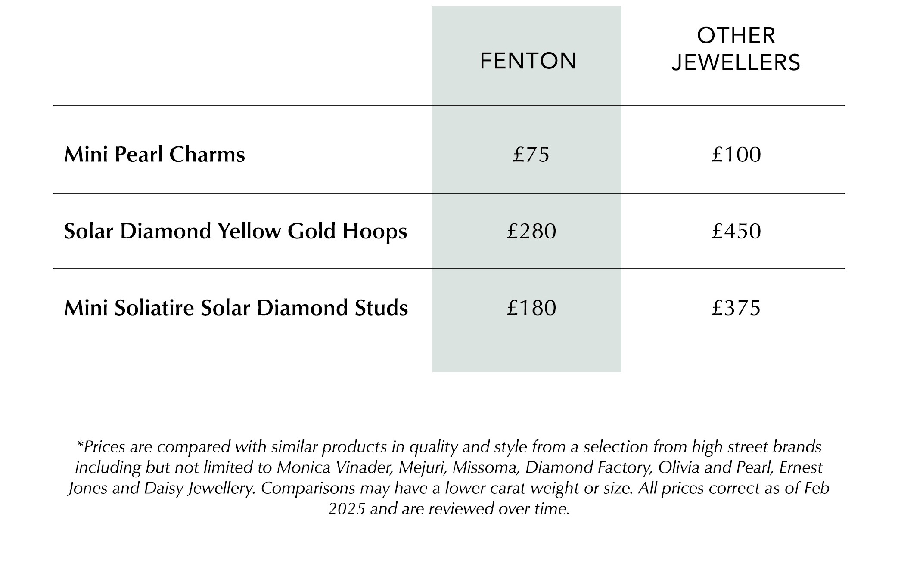Click the Fenton £75 price
Viewport: 898px width, 588px height.
click(x=531, y=155)
